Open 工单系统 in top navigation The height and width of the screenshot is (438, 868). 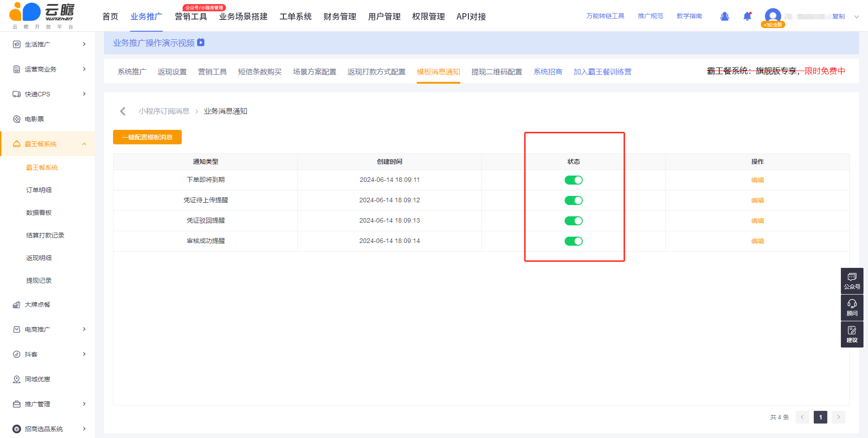coord(296,17)
